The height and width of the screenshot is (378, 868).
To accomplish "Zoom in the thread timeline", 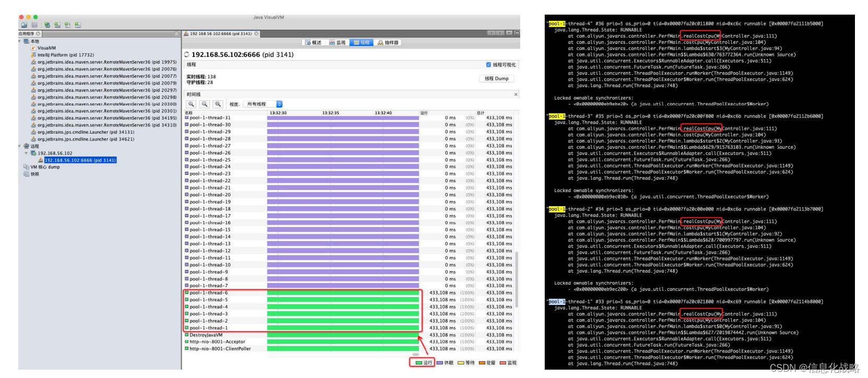I will click(x=191, y=104).
